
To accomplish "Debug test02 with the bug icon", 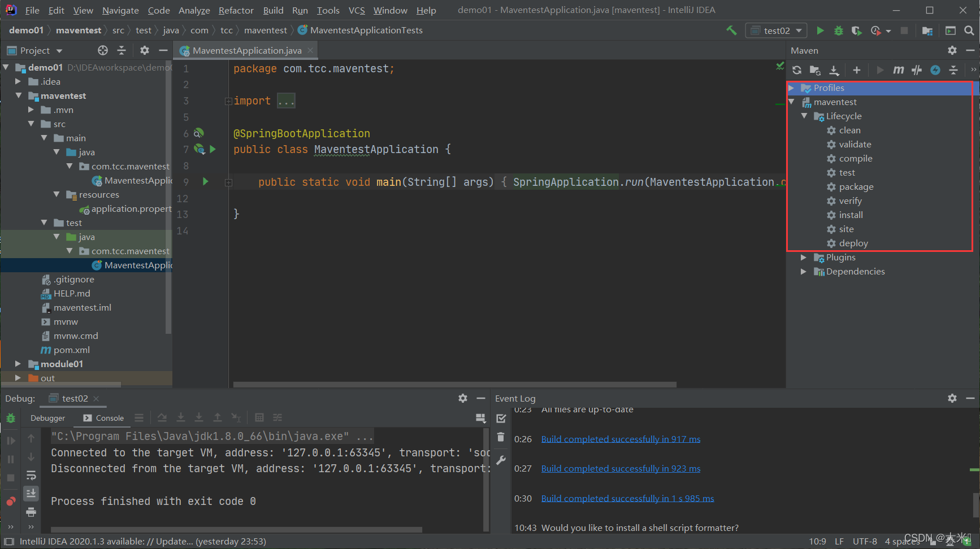I will pyautogui.click(x=839, y=30).
